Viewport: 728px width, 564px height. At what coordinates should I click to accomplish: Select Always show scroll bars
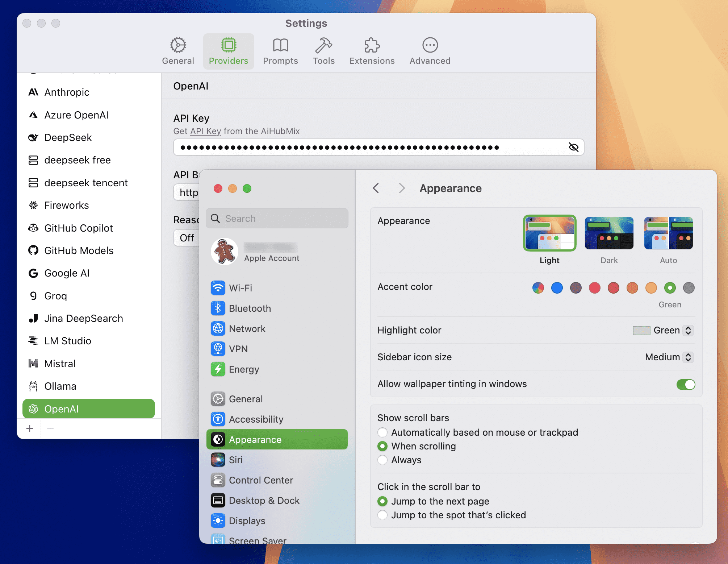pyautogui.click(x=382, y=460)
